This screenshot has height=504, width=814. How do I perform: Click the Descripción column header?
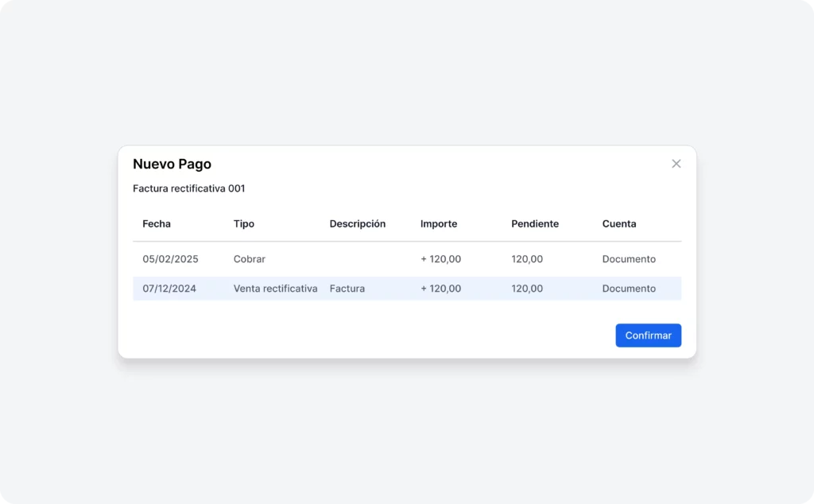coord(358,223)
